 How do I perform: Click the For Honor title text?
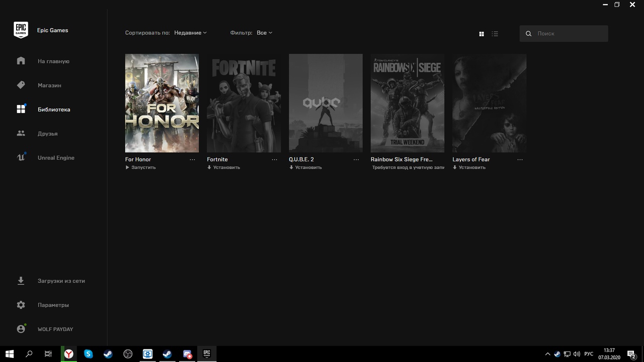(x=138, y=159)
